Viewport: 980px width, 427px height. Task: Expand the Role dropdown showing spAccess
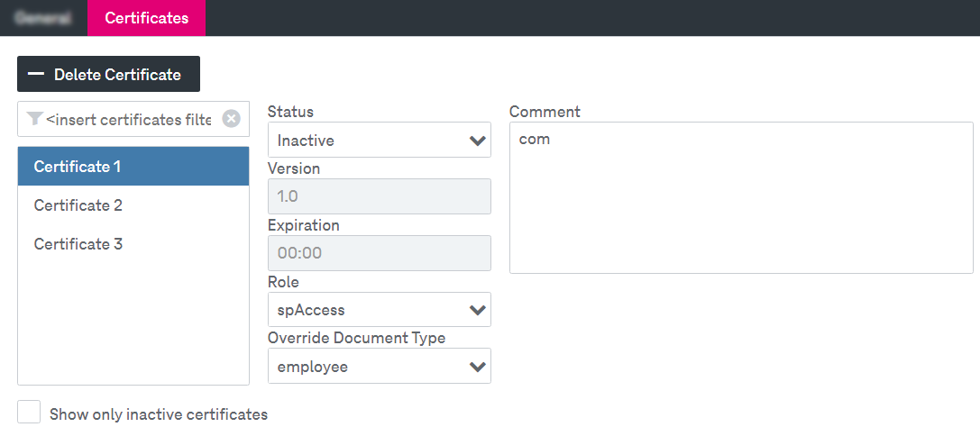[380, 310]
